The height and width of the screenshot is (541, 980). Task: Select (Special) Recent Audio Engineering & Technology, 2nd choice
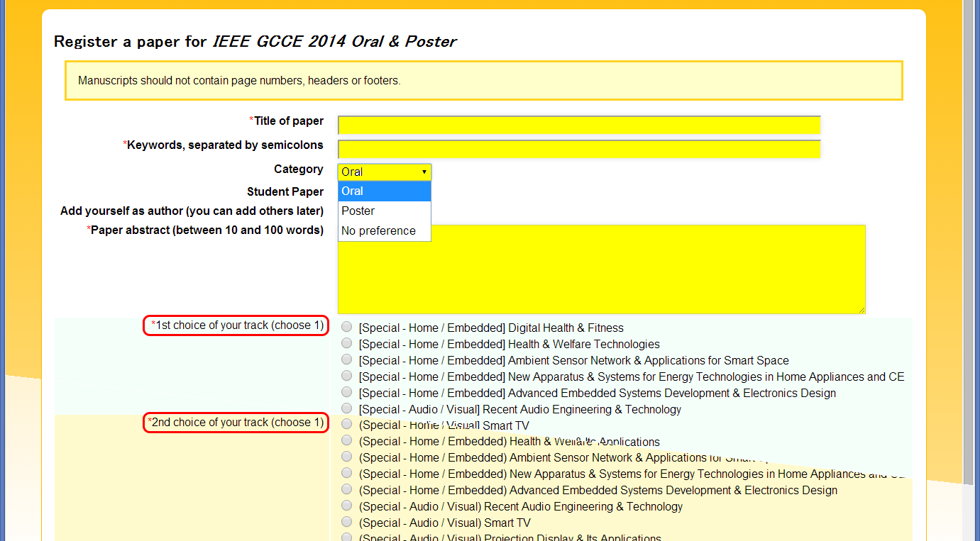[346, 506]
